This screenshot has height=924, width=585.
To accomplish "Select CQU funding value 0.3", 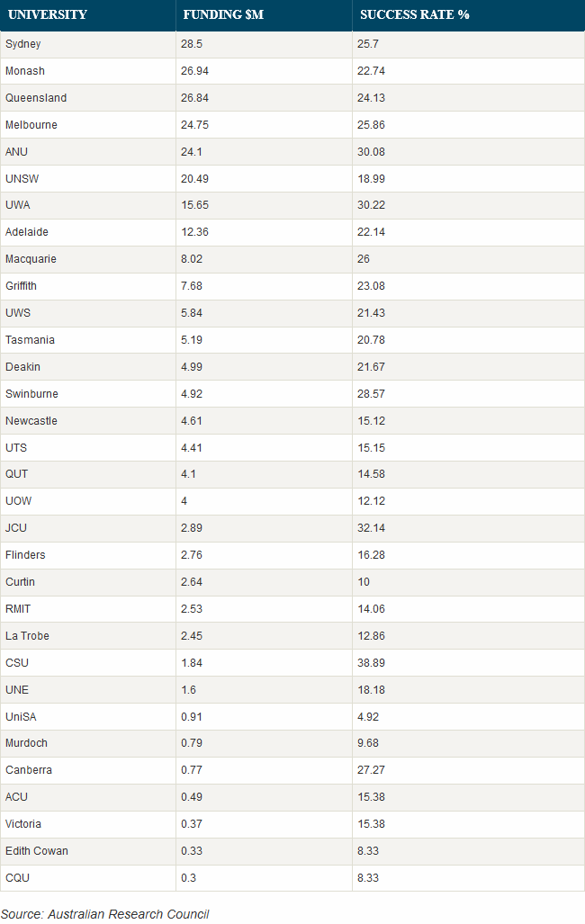I will [x=189, y=878].
